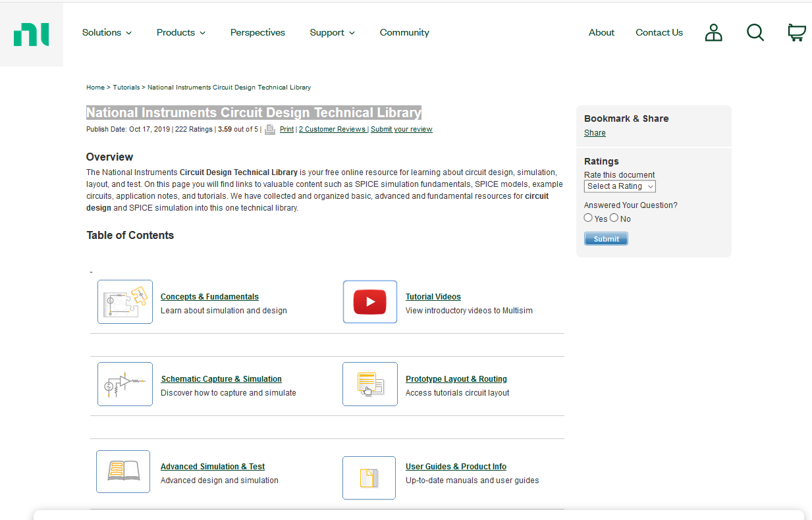This screenshot has width=812, height=520.
Task: Open the shopping cart icon
Action: coord(797,32)
